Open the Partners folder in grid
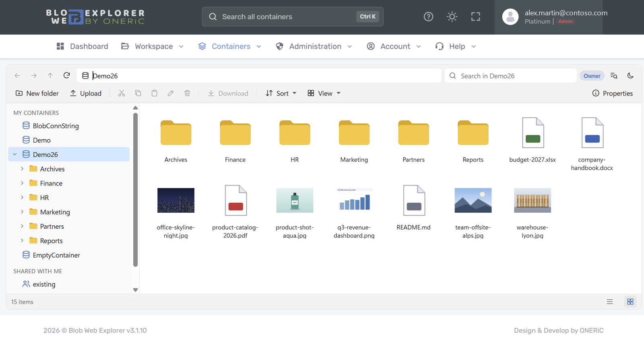 414,133
